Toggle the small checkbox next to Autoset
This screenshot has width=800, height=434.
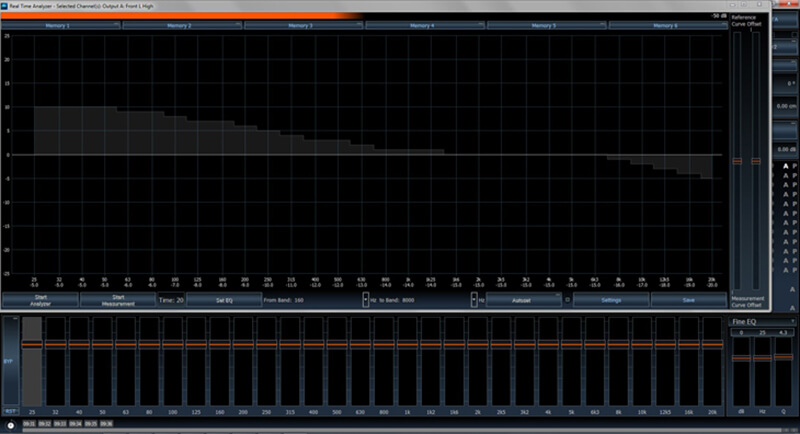click(567, 300)
